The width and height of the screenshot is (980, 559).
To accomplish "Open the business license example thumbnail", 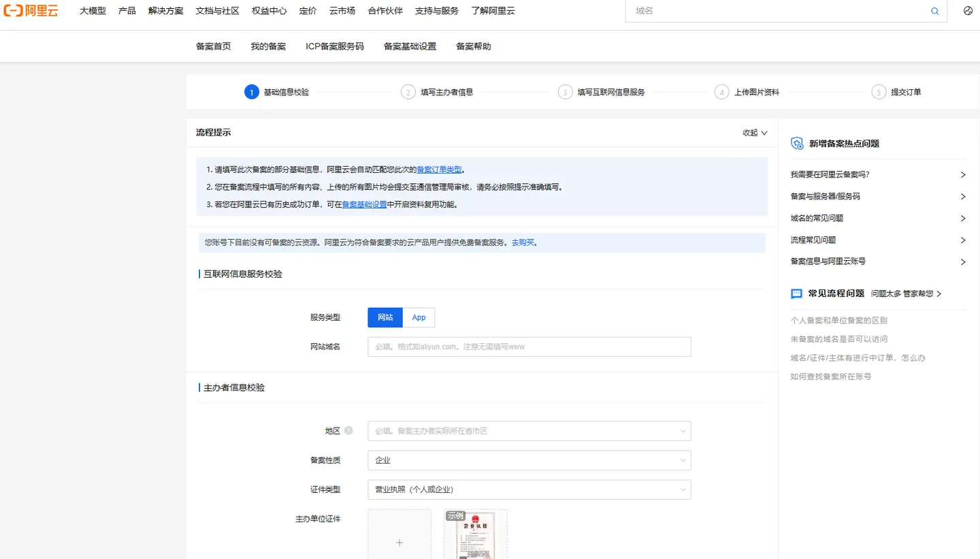I will [476, 534].
